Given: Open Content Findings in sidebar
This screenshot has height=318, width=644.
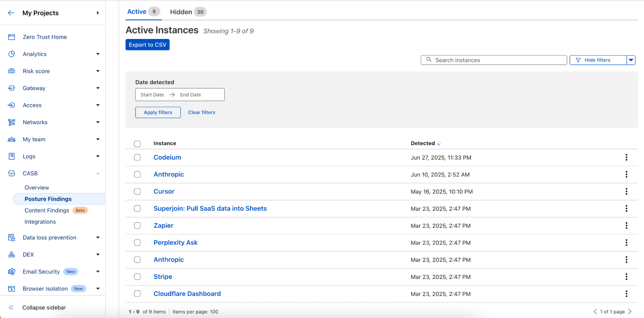Looking at the screenshot, I should click(x=47, y=210).
